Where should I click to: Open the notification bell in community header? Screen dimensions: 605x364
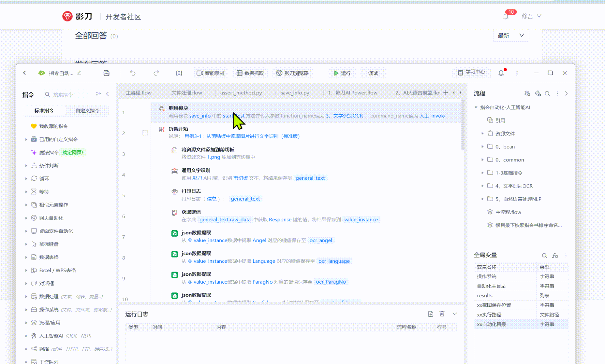coord(506,16)
